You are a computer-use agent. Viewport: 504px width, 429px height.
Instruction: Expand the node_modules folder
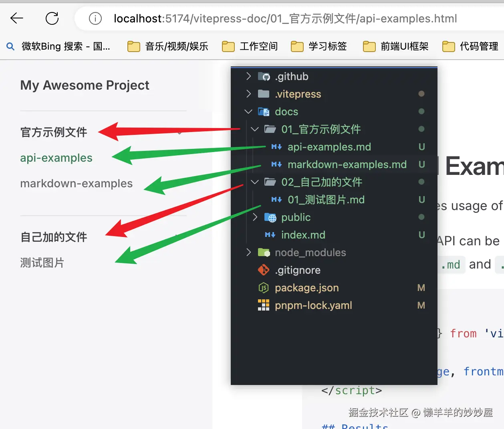click(248, 253)
